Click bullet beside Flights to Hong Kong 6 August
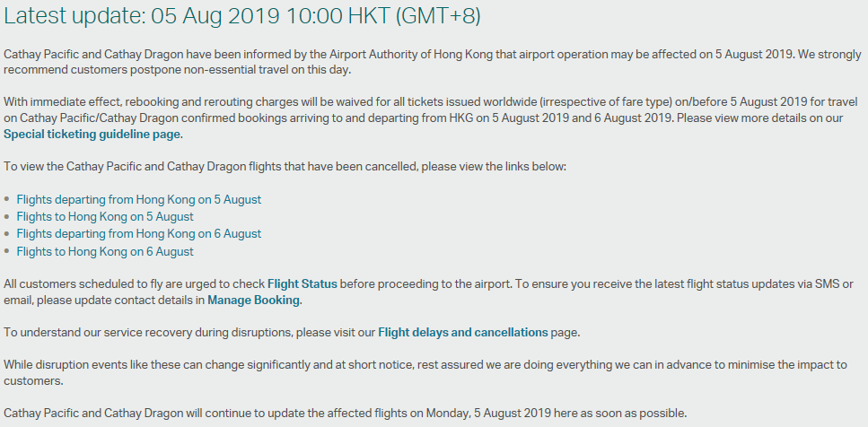868x427 pixels. 6,251
